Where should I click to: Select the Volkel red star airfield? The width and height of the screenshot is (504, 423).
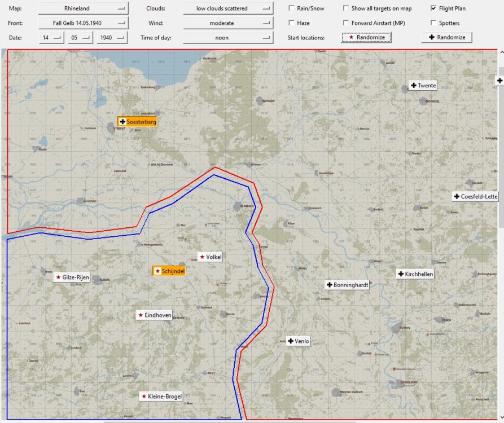pos(210,257)
